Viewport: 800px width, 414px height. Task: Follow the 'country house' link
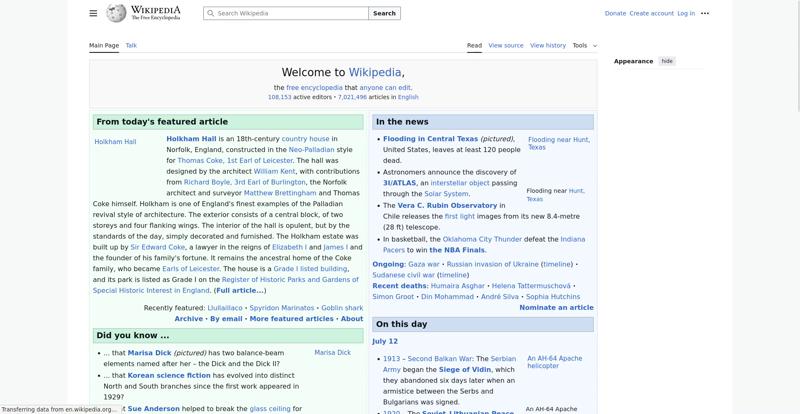tap(306, 139)
